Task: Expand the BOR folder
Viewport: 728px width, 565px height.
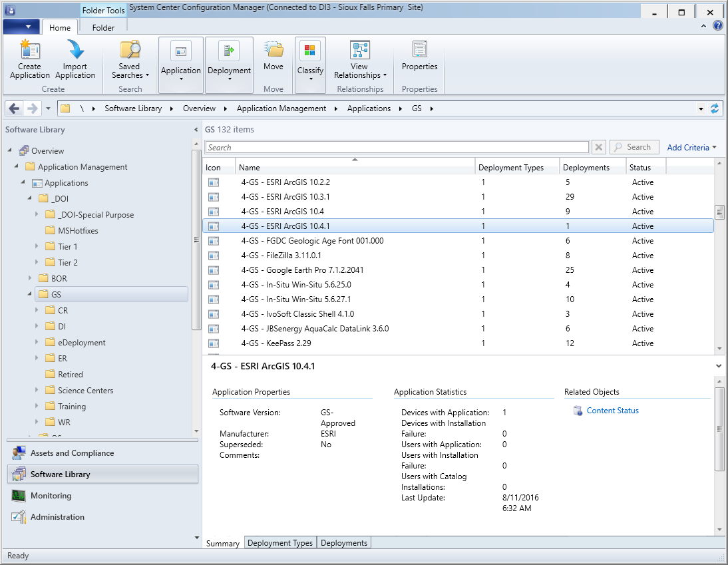Action: click(x=30, y=278)
